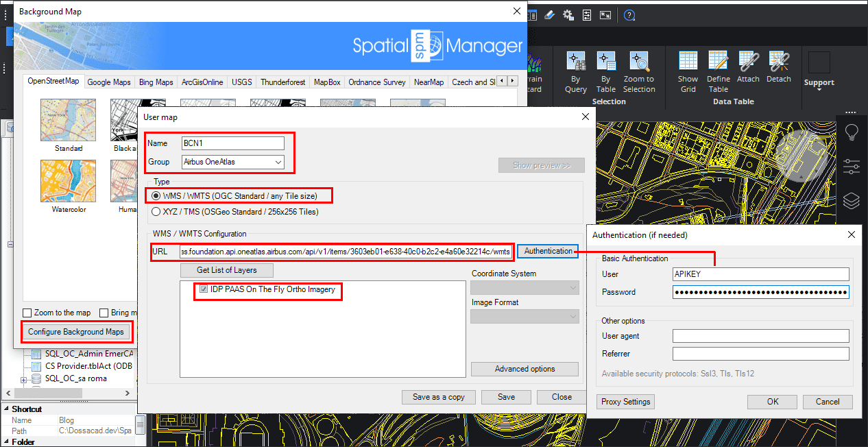This screenshot has height=447, width=868.
Task: Open Advanced options in User map
Action: click(x=525, y=369)
